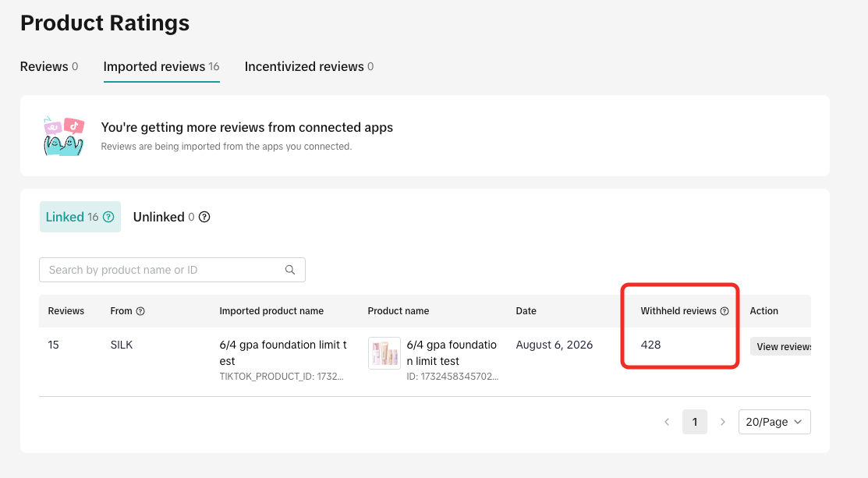Viewport: 868px width, 478px height.
Task: Click the TIKTOK_PRODUCT_ID text
Action: [282, 376]
